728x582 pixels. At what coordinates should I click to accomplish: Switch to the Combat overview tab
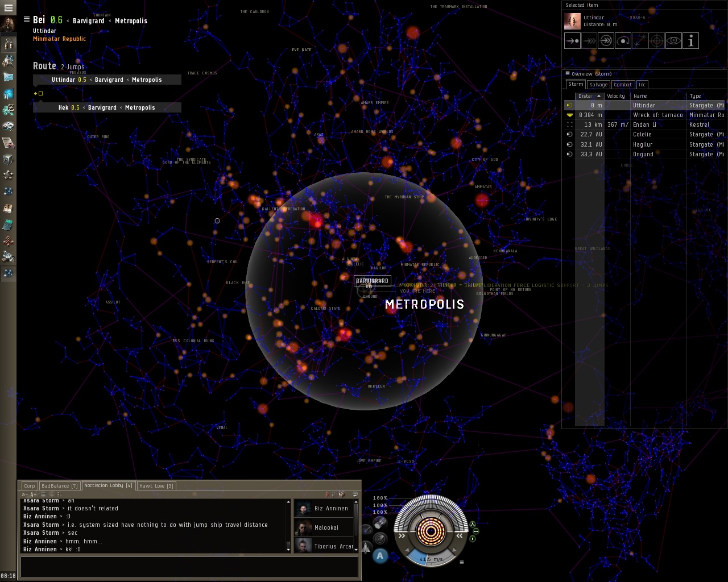(x=623, y=85)
